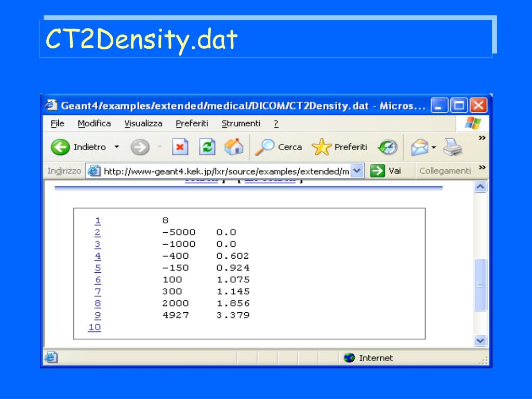Click line number 3 link
The width and height of the screenshot is (532, 399).
pyautogui.click(x=98, y=245)
